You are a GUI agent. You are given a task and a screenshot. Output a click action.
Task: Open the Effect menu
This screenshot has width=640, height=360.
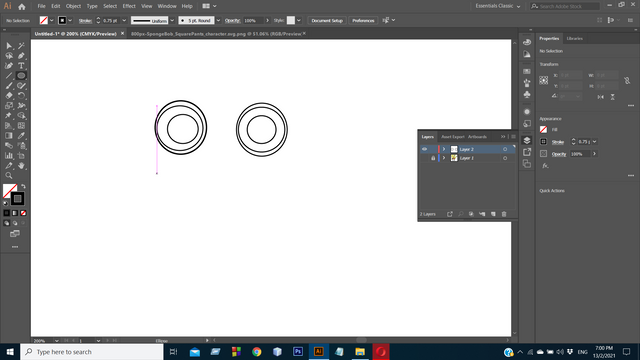[129, 6]
